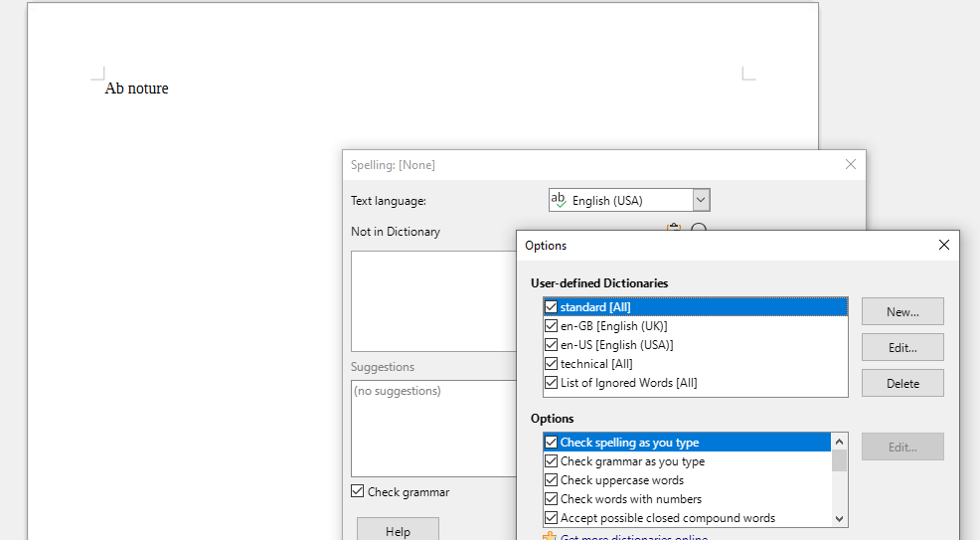The height and width of the screenshot is (540, 980).
Task: Click options list scrollbar down arrow
Action: (840, 519)
